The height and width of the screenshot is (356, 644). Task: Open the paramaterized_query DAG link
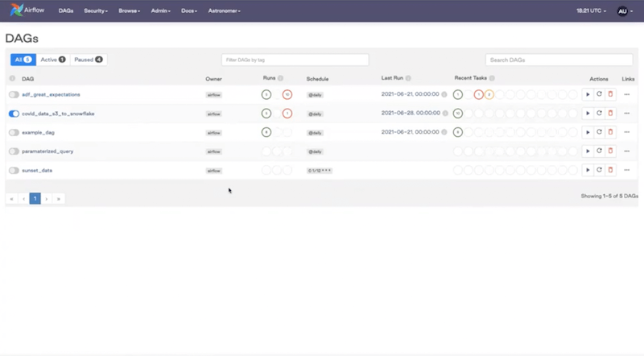[47, 151]
